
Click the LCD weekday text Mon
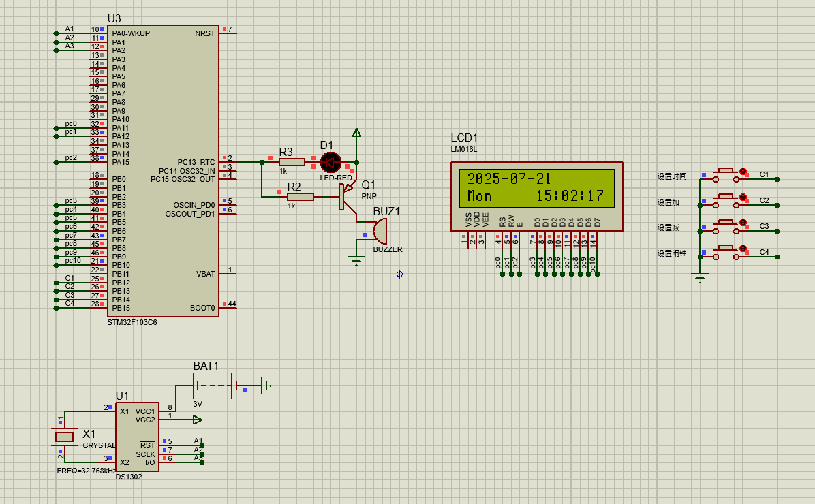479,196
